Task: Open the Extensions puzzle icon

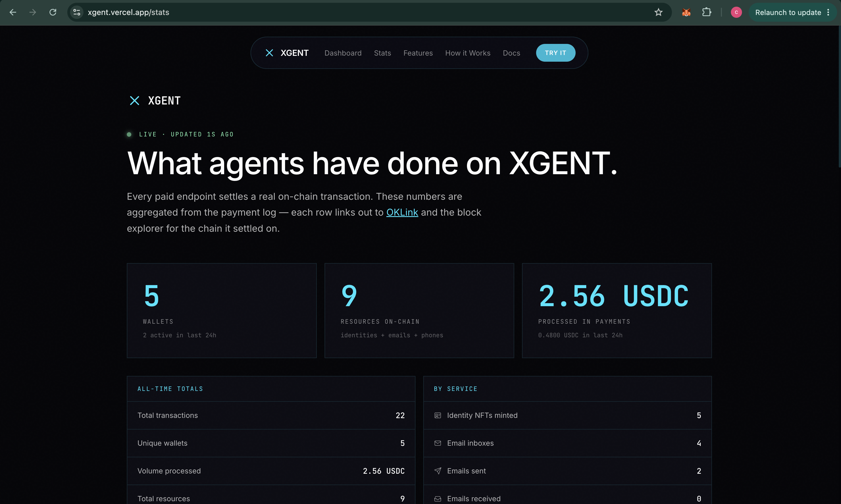Action: point(706,13)
